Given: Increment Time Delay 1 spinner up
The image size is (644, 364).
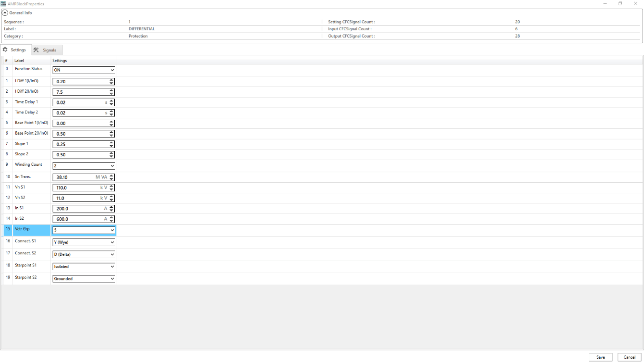Looking at the screenshot, I should point(111,101).
